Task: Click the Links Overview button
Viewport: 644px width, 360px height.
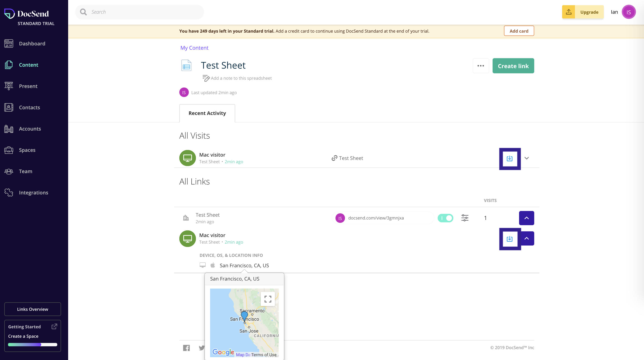Action: [x=32, y=309]
